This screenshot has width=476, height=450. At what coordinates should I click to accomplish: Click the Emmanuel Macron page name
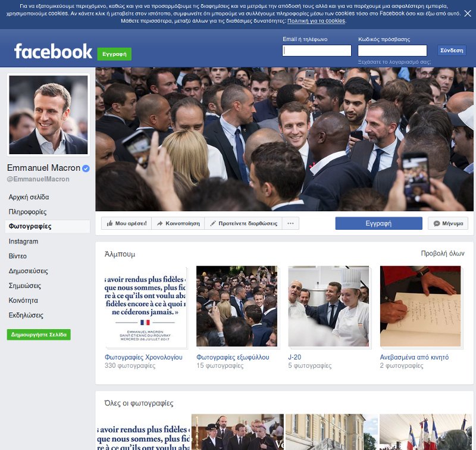43,168
